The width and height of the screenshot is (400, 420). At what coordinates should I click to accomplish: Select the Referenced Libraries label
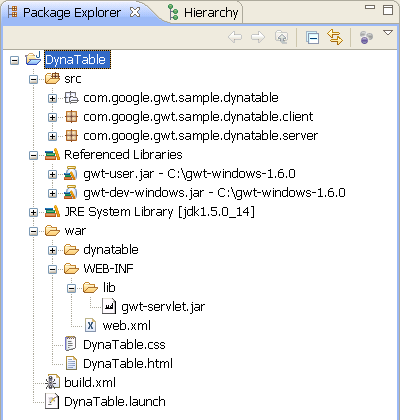point(123,155)
